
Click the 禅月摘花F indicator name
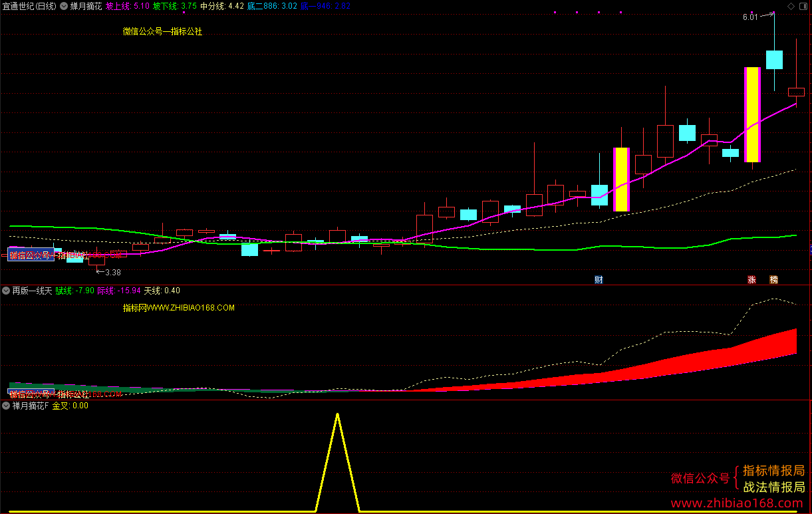(30, 406)
